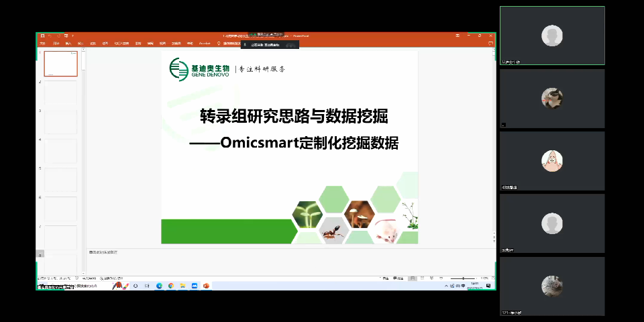Save the presentation from the quick access toolbar

click(x=42, y=36)
